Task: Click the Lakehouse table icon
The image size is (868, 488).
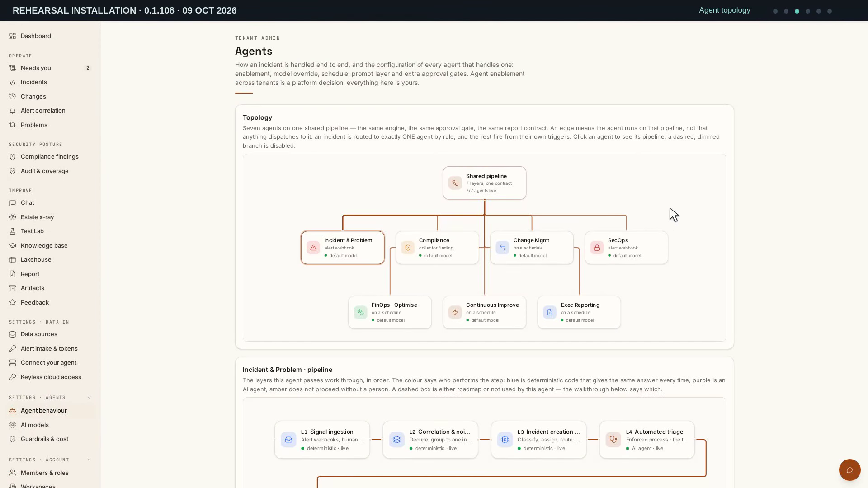Action: coord(13,260)
